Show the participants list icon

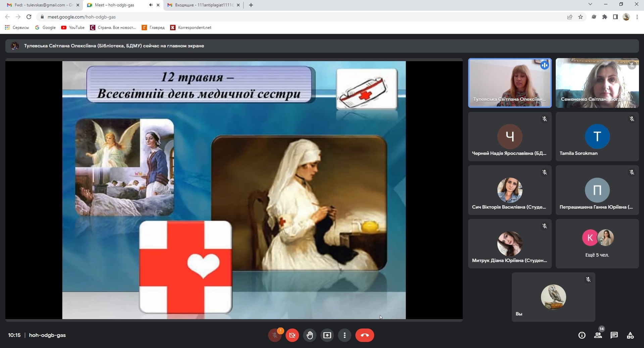pyautogui.click(x=598, y=335)
